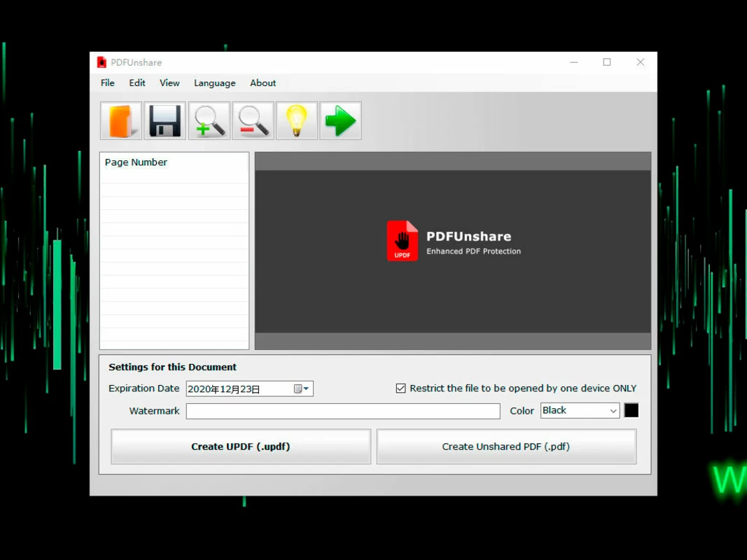Click Create UPDF (.updf) button
The width and height of the screenshot is (747, 560).
tap(241, 447)
